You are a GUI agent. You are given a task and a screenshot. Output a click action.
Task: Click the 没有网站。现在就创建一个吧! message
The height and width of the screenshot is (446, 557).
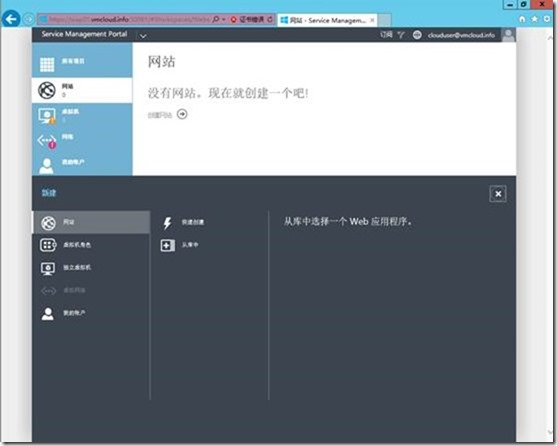228,93
